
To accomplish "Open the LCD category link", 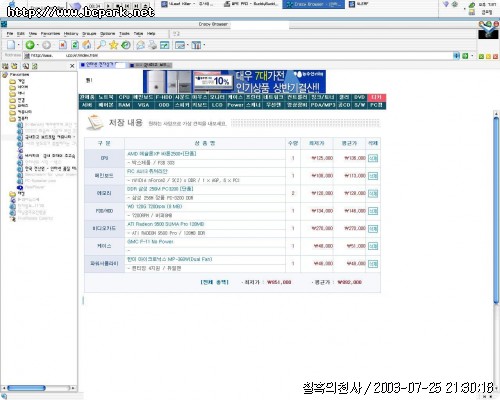I will (x=217, y=105).
